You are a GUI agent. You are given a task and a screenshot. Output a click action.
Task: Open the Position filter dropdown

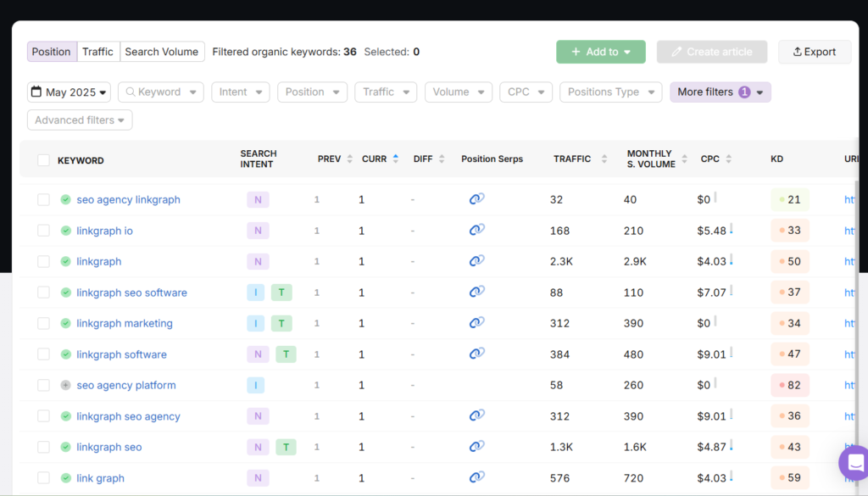pyautogui.click(x=312, y=92)
